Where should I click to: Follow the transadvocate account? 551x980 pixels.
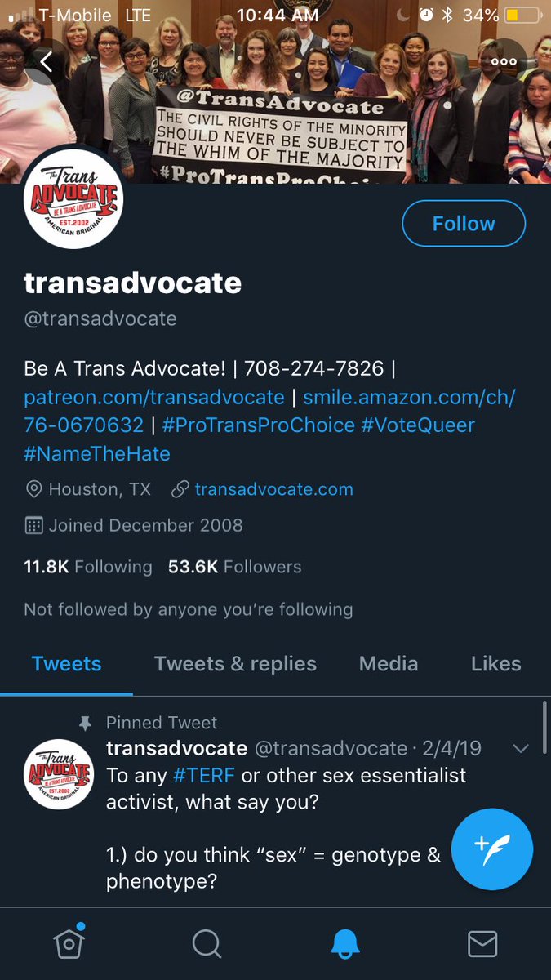464,223
